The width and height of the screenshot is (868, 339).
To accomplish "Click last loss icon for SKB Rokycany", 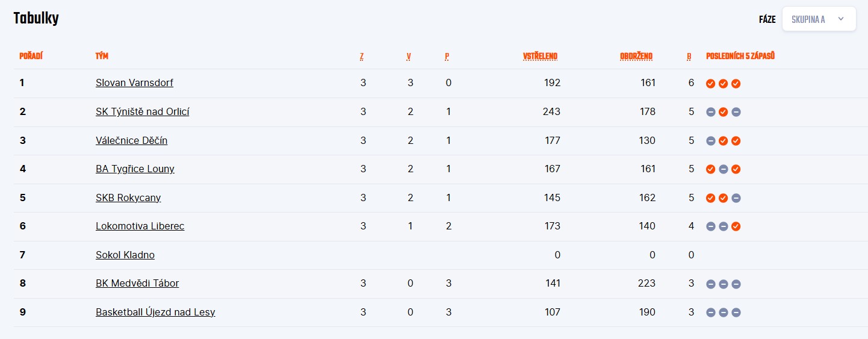I will 736,198.
